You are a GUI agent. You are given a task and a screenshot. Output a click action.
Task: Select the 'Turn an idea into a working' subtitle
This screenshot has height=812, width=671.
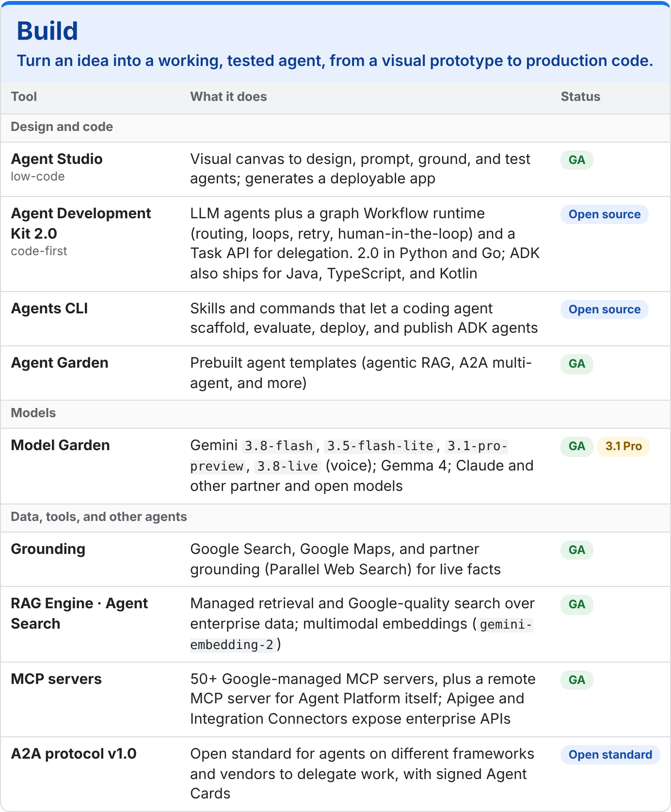tap(335, 61)
